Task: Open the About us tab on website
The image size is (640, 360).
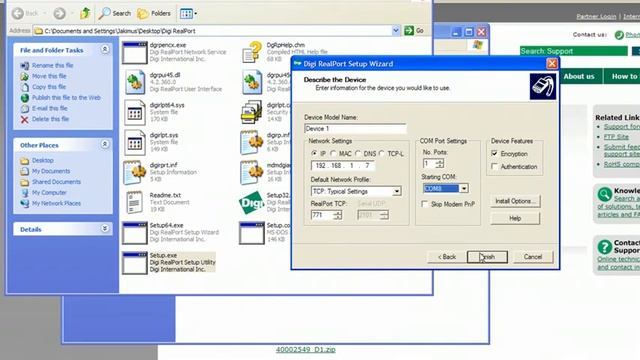Action: click(x=578, y=76)
